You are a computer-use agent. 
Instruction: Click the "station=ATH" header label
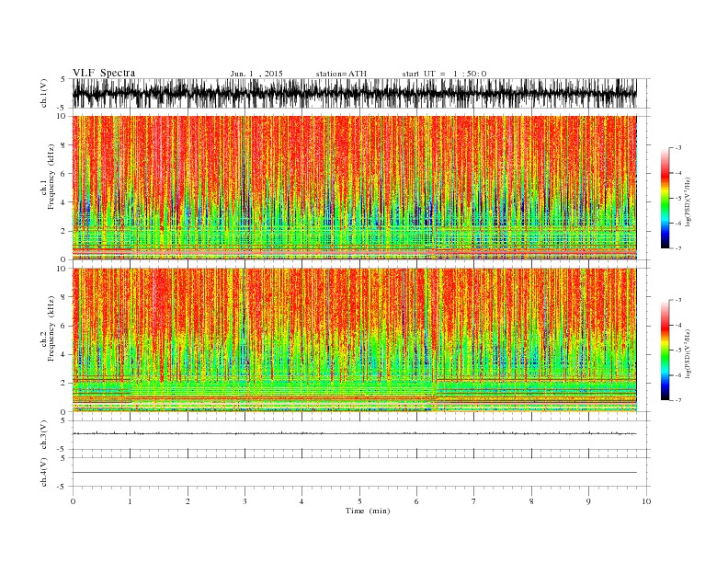point(341,74)
